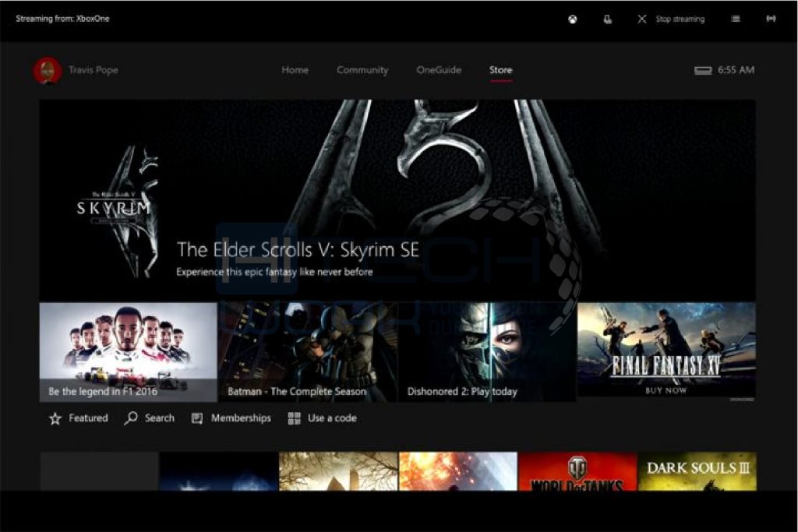Open Travis Pope profile avatar
This screenshot has height=532, width=798.
pyautogui.click(x=48, y=70)
